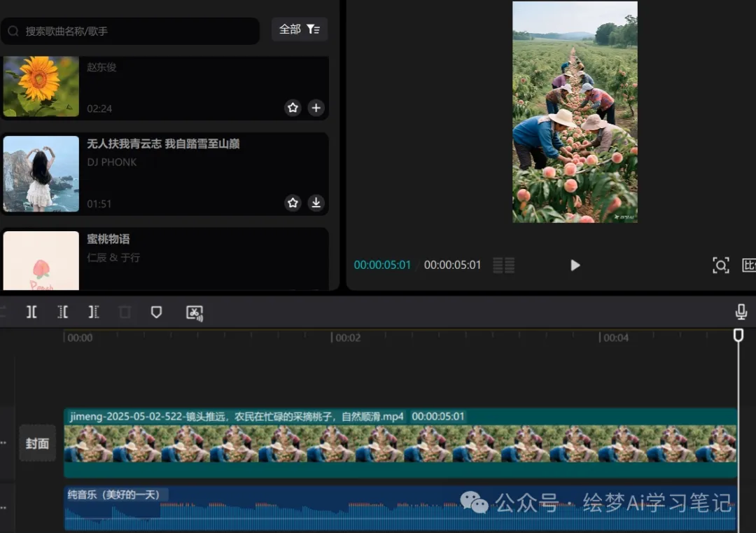756x533 pixels.
Task: Open the 比例 aspect ratio menu
Action: [750, 265]
